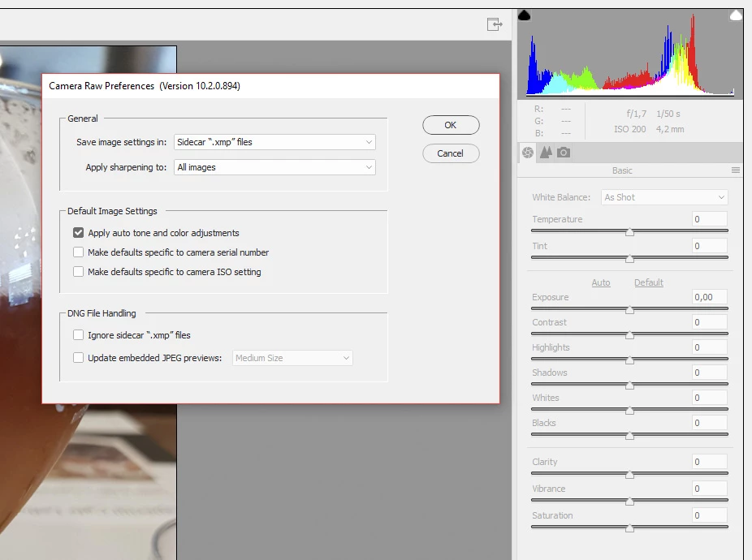The width and height of the screenshot is (752, 560).
Task: Click the Whites slider handle
Action: coord(629,411)
